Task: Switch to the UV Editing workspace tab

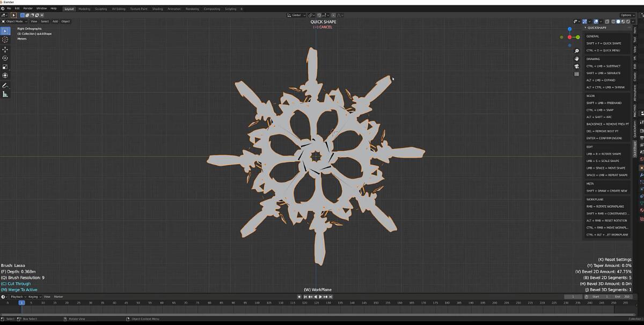Action: (x=119, y=9)
